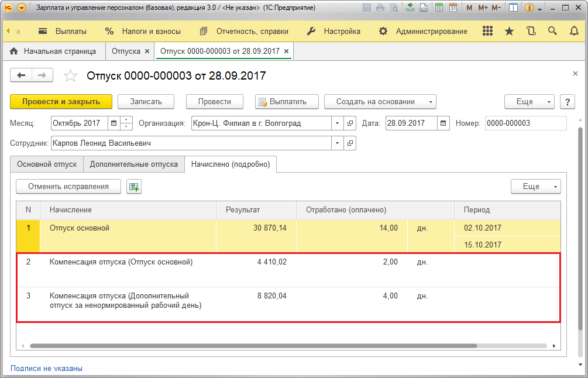Click the go to link icon
Image resolution: width=588 pixels, height=378 pixels.
(x=424, y=8)
